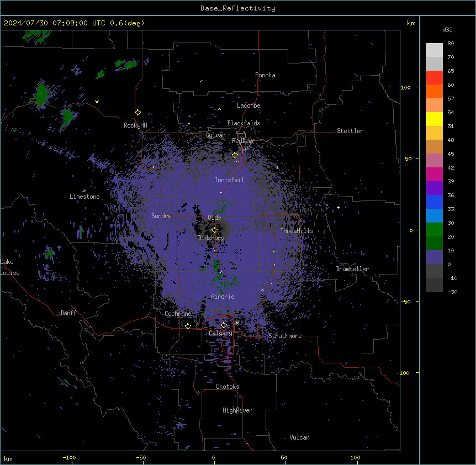
Task: Click the 65 value in the dBZ legend
Action: click(451, 71)
